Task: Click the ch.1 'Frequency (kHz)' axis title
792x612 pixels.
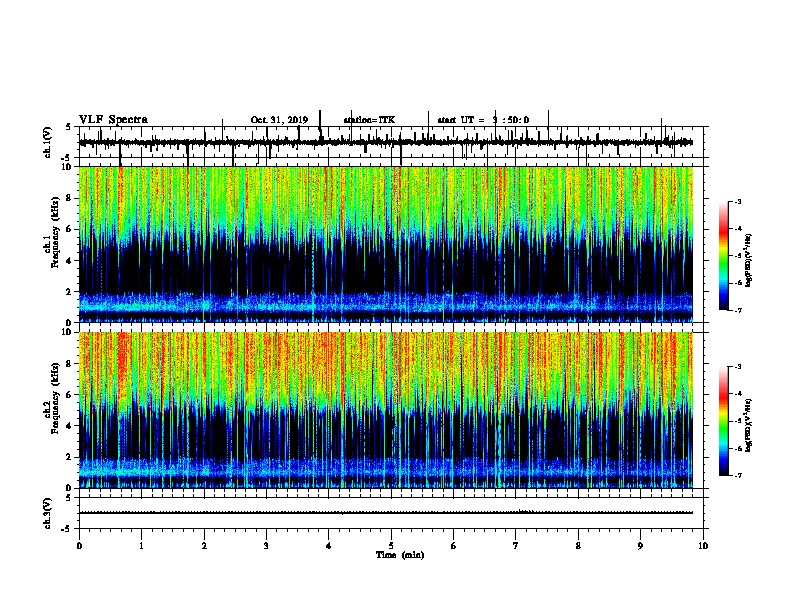Action: pyautogui.click(x=56, y=232)
